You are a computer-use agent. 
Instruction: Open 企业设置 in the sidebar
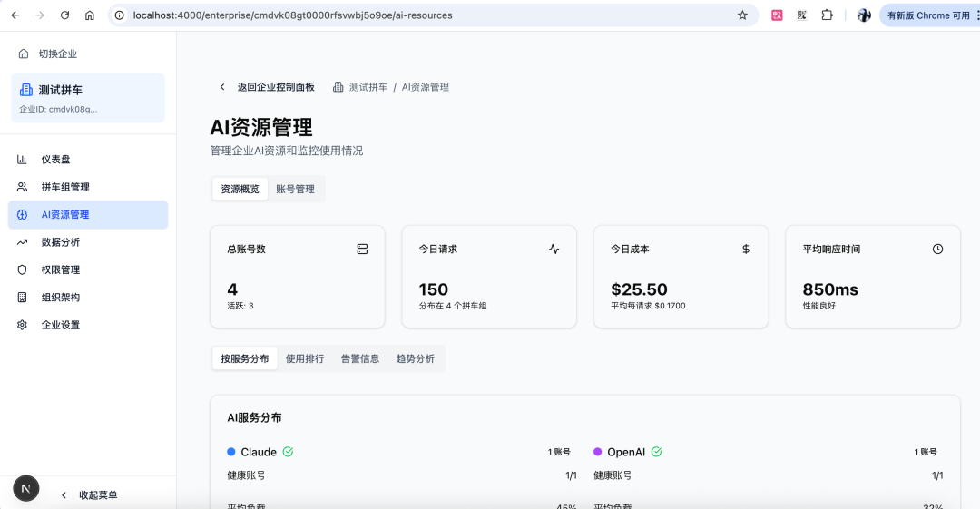pos(88,325)
